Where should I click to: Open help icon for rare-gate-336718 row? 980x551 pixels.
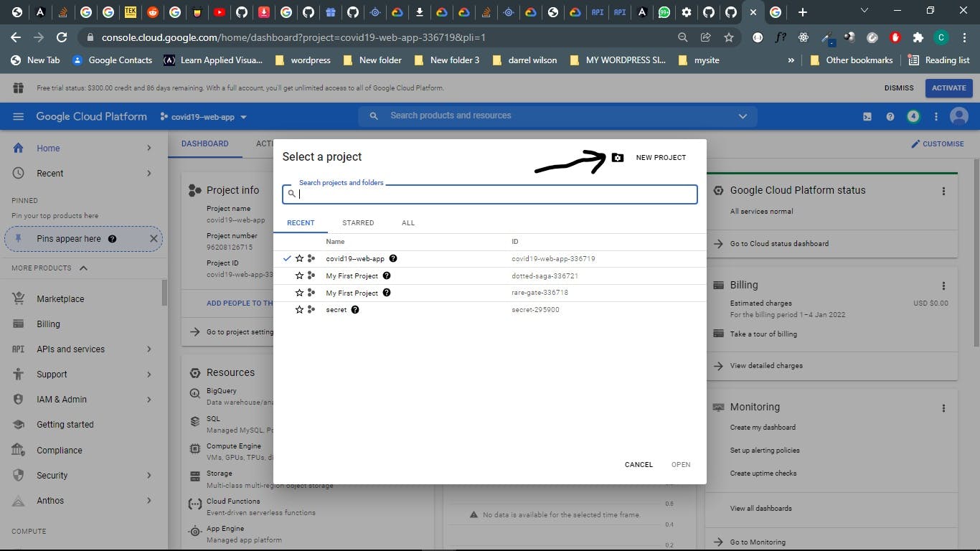[x=387, y=293]
